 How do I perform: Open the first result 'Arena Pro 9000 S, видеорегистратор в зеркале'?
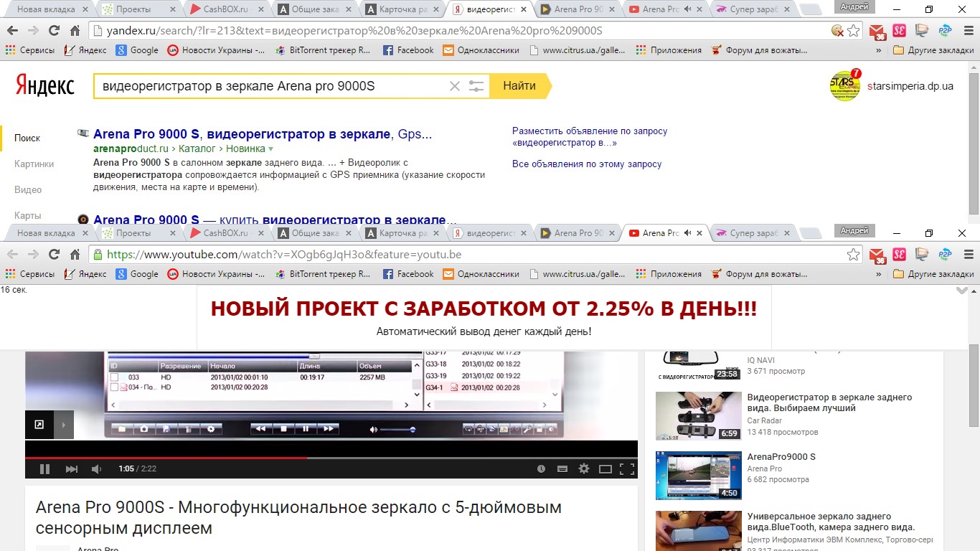[263, 134]
